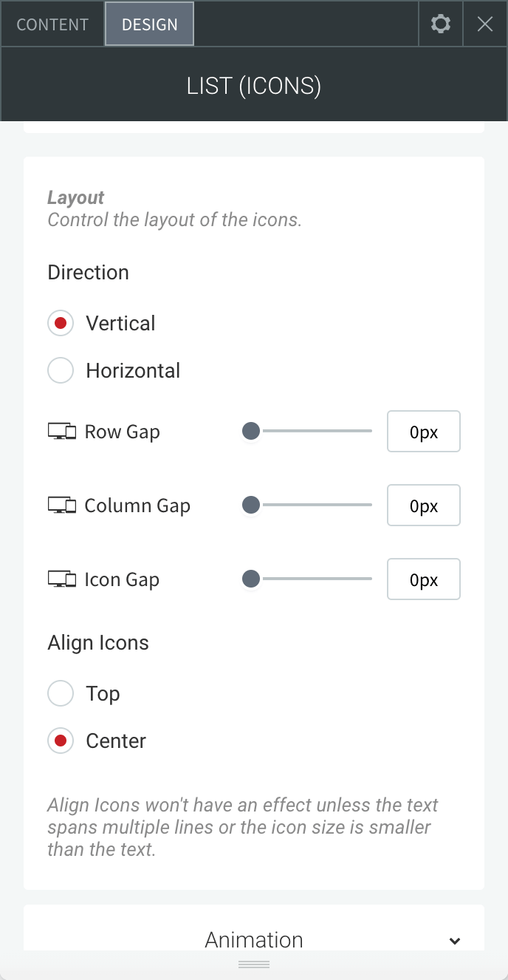Open the Animation section title
The image size is (508, 980).
tap(254, 939)
